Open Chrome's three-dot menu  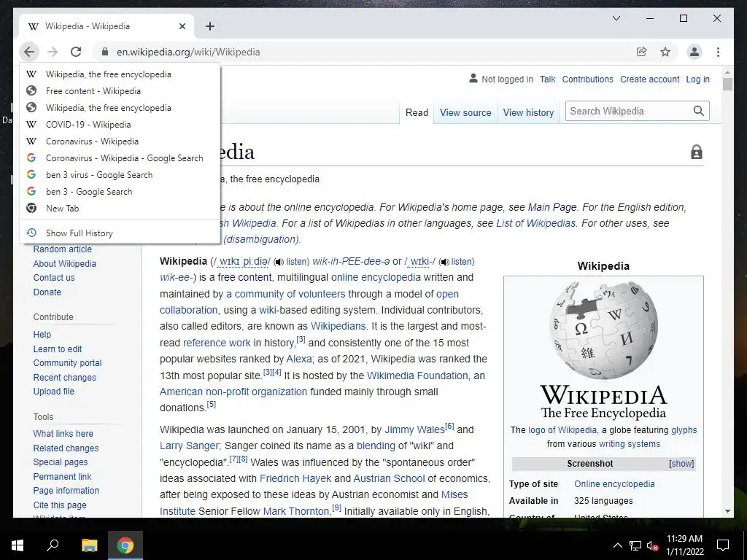click(x=718, y=52)
